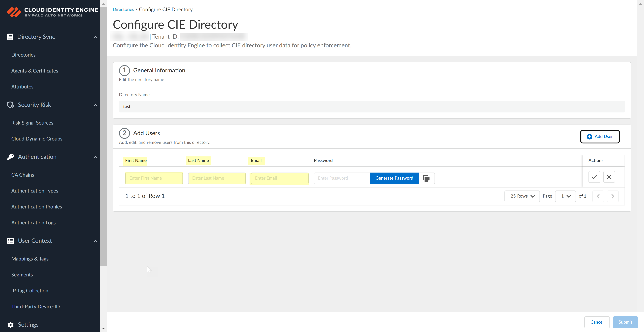Image resolution: width=644 pixels, height=332 pixels.
Task: Copy the password using the copy icon
Action: point(426,178)
